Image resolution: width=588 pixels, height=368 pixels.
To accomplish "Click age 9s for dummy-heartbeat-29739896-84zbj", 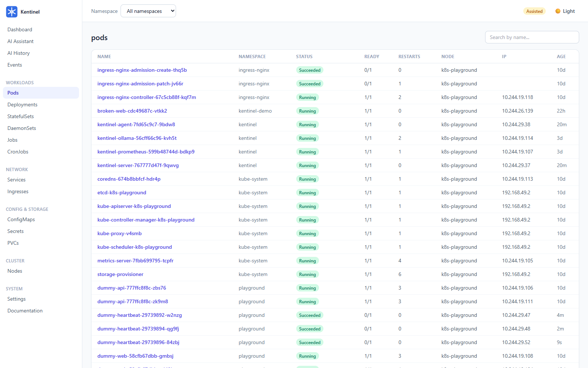I will point(559,342).
